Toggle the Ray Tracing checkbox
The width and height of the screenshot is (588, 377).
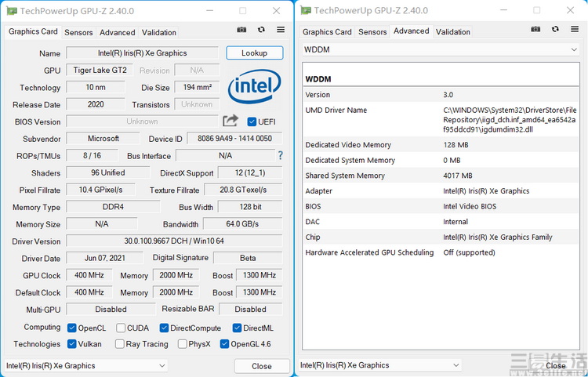click(x=120, y=343)
